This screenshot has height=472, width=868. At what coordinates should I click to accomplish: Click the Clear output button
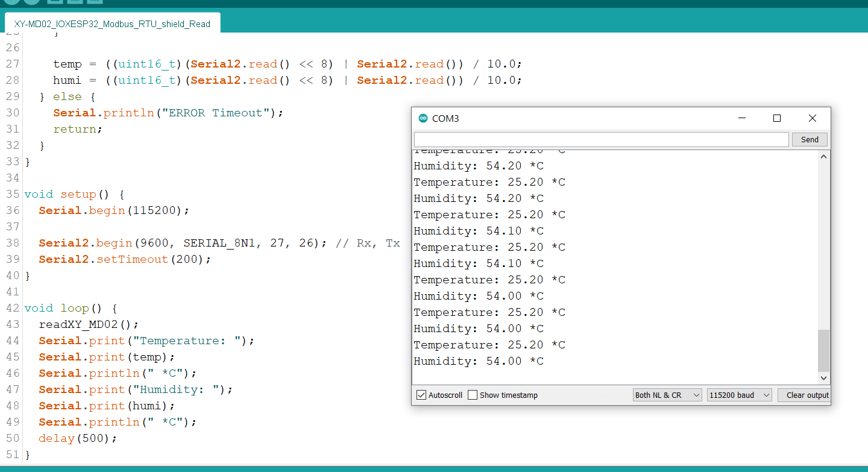coord(807,395)
